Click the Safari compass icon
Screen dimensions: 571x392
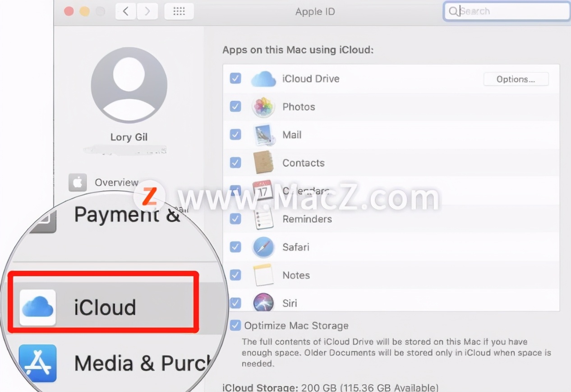tap(264, 247)
